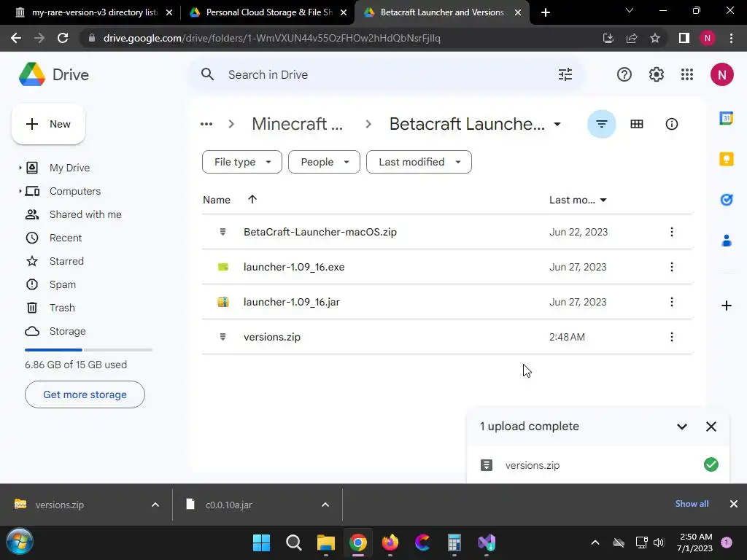Go back to previous page
747x560 pixels.
pos(16,38)
